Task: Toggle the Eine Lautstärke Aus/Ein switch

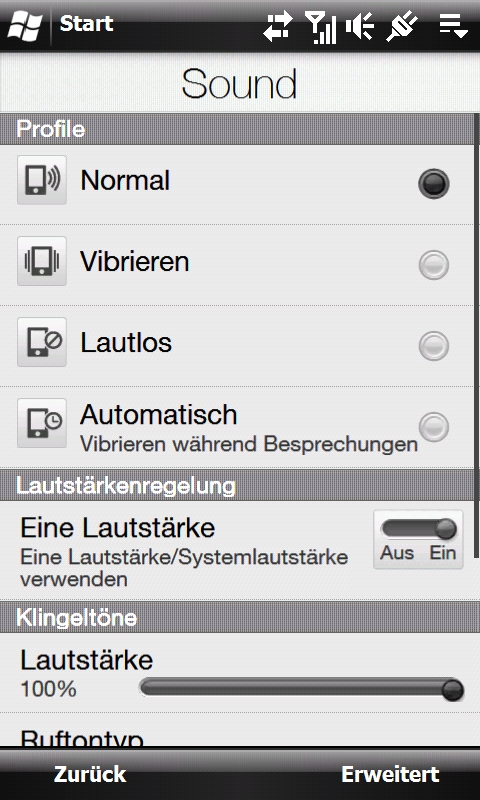Action: (x=418, y=539)
